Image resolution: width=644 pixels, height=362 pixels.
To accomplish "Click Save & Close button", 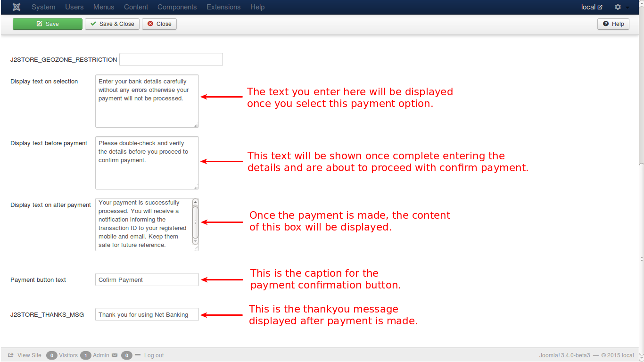I will click(112, 24).
